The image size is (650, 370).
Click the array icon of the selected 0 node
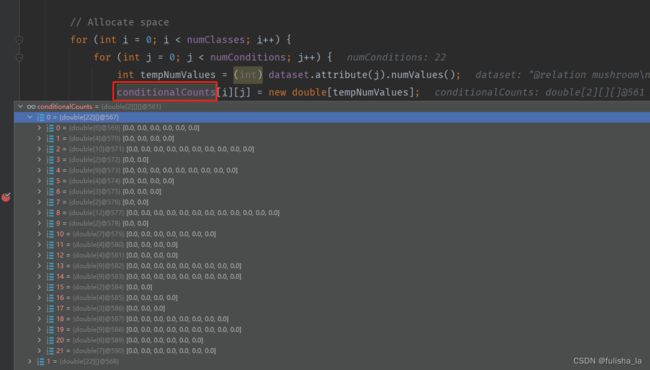pyautogui.click(x=41, y=117)
